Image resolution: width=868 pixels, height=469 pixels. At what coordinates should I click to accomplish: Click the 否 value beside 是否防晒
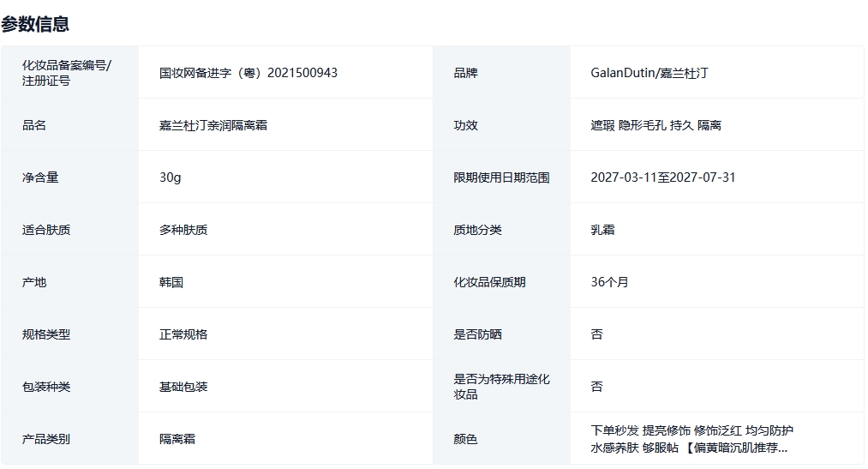coord(596,334)
